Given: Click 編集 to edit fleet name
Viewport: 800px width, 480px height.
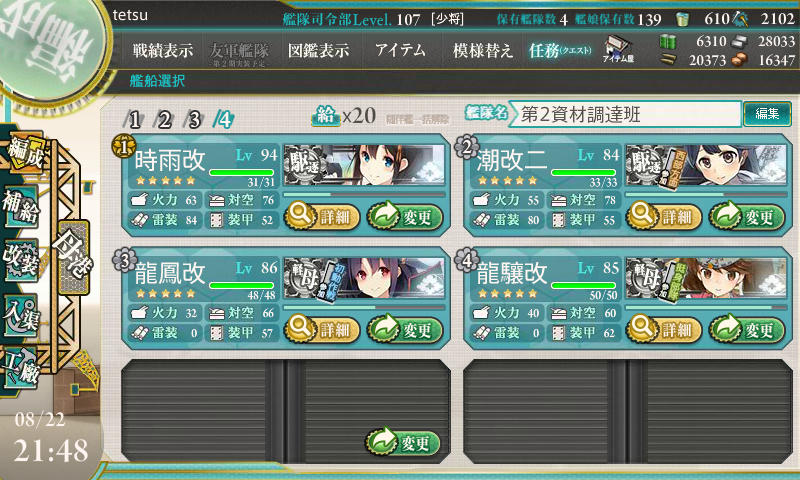Looking at the screenshot, I should [x=767, y=113].
